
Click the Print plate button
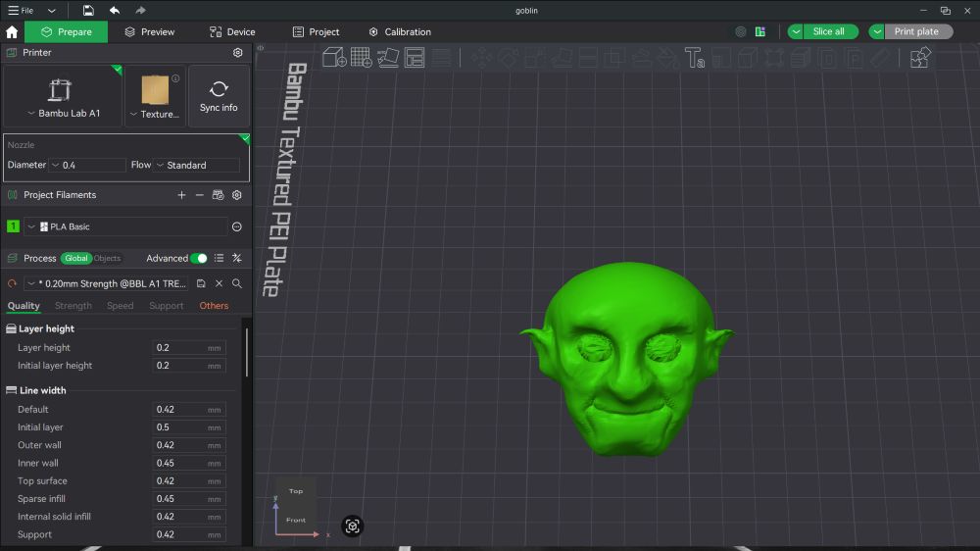pos(917,32)
